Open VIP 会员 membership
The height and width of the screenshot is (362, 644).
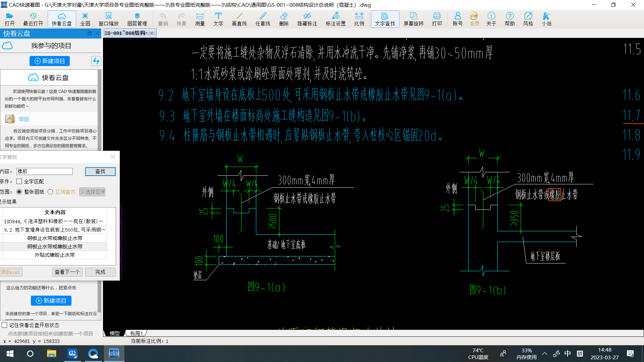coord(474,19)
